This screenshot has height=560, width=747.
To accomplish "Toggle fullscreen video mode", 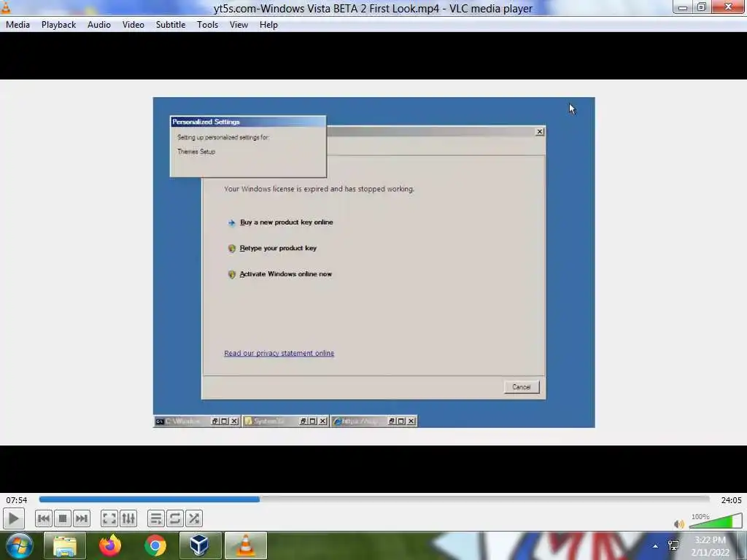I will coord(109,518).
